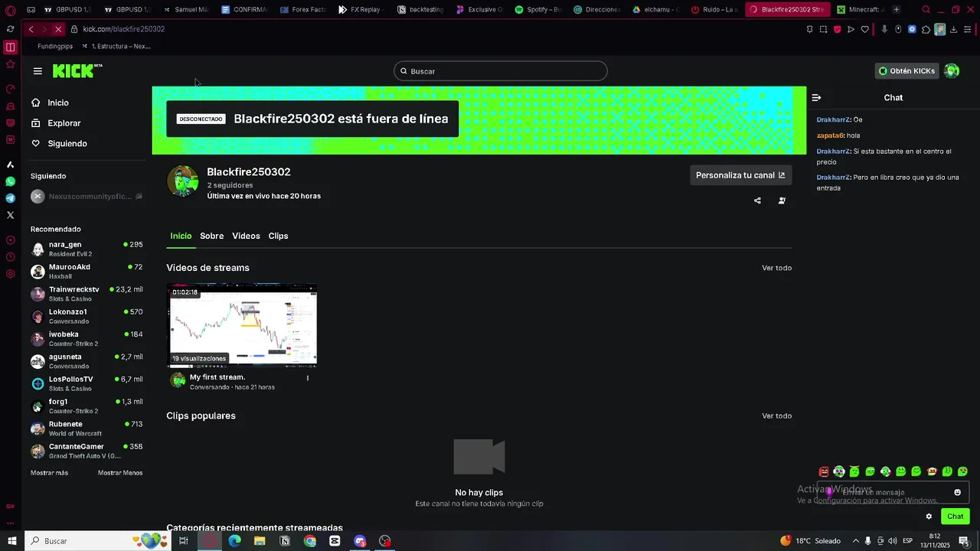Insert the red angry face emote
The width and height of the screenshot is (980, 551).
(824, 471)
